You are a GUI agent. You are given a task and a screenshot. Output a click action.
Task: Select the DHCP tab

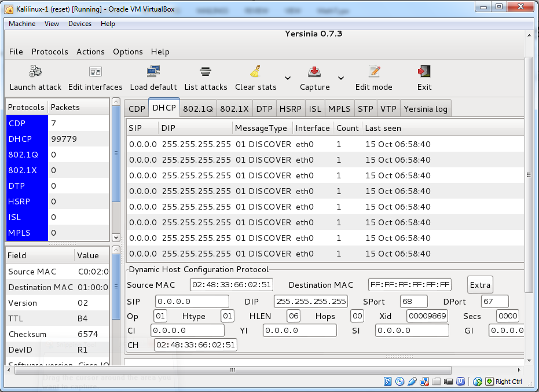164,108
